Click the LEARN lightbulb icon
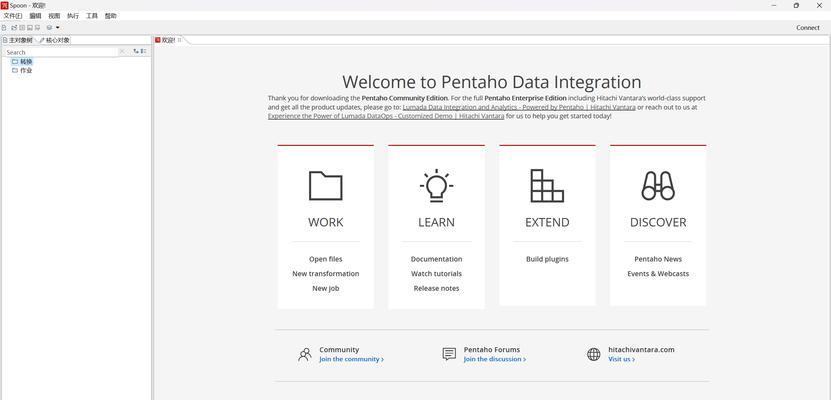The width and height of the screenshot is (831, 400). pos(436,185)
